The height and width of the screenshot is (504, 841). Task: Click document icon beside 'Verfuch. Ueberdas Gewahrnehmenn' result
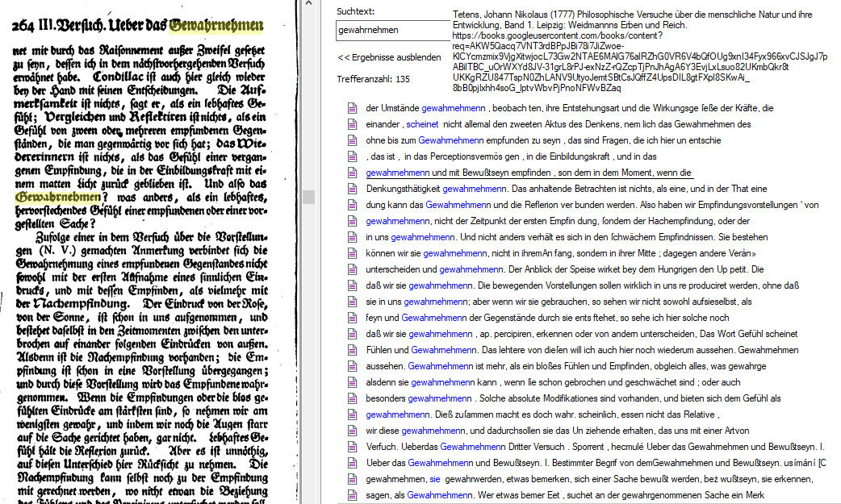click(352, 447)
